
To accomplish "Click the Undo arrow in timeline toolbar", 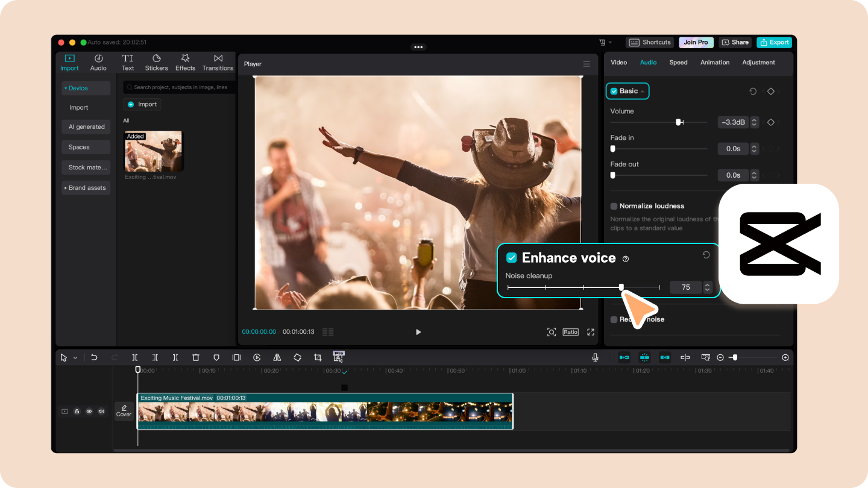I will [x=94, y=357].
